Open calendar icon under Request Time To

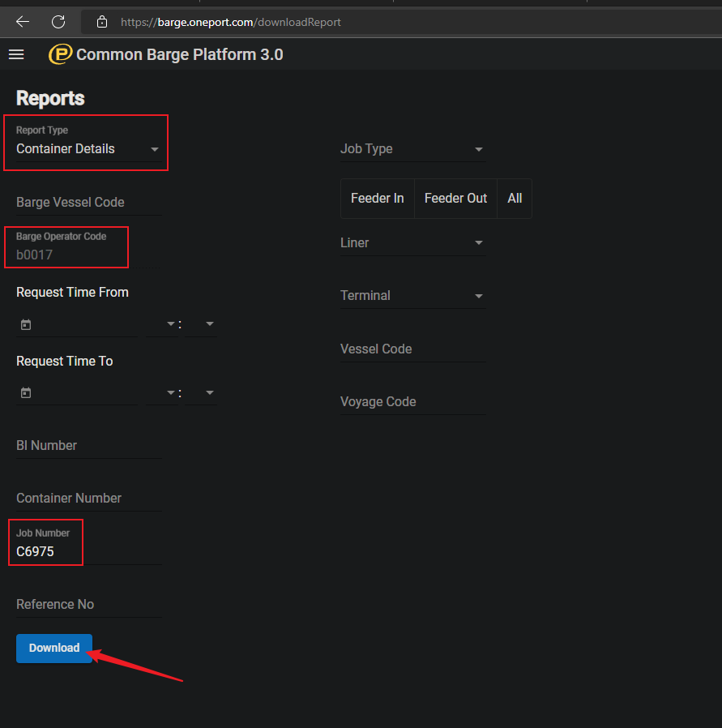pos(26,393)
